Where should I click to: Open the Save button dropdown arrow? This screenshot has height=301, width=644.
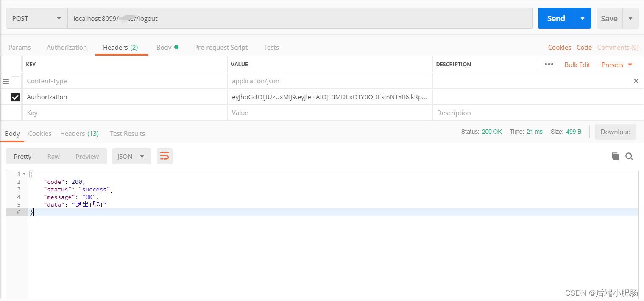(x=630, y=18)
